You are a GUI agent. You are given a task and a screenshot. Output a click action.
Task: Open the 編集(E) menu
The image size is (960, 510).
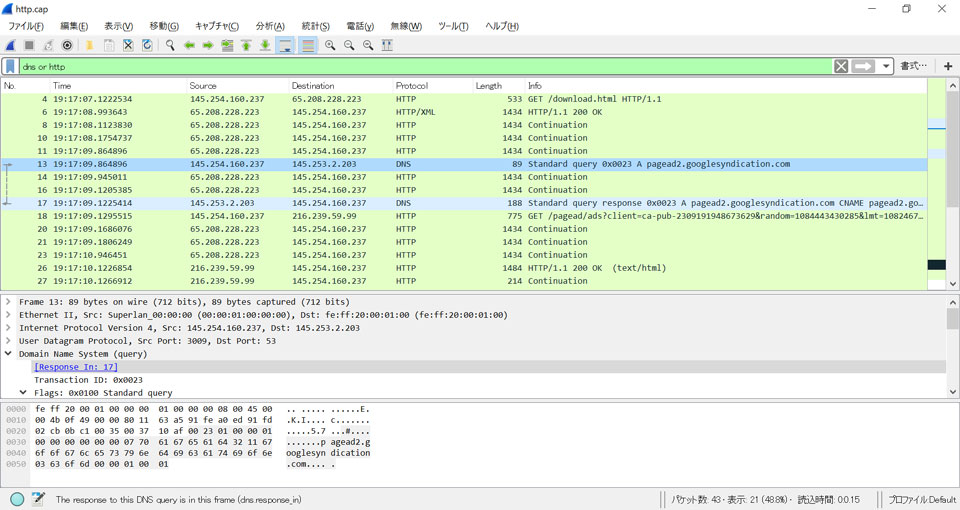tap(74, 26)
